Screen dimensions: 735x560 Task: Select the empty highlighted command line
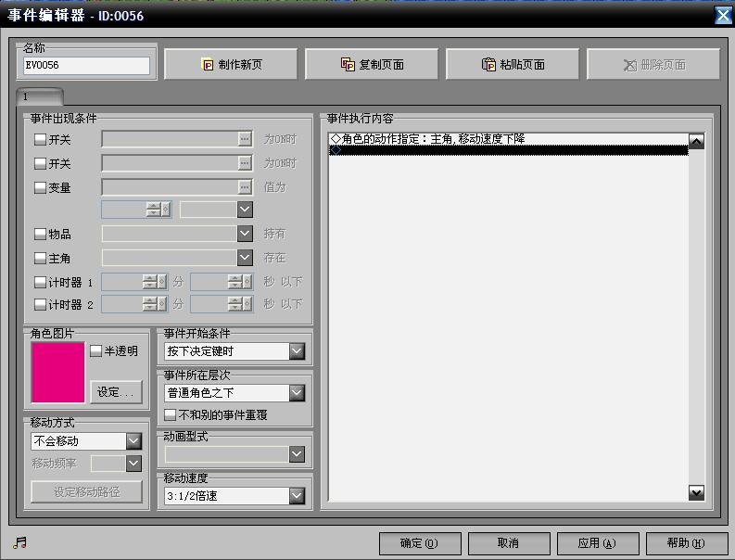[508, 150]
